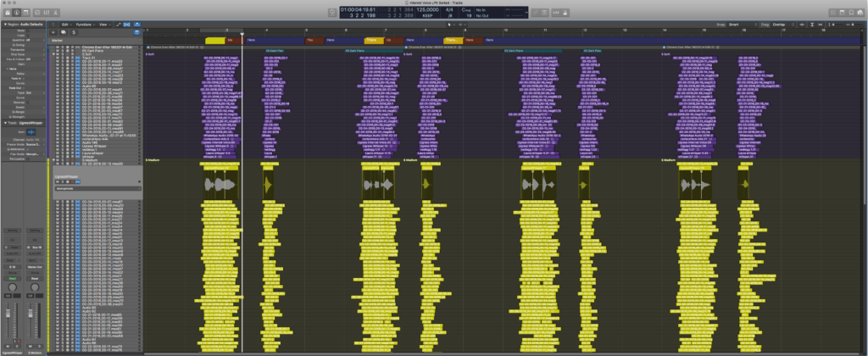Screen dimensions: 868x356
Task: Open the Functions menu in Tracks area
Action: coord(84,25)
